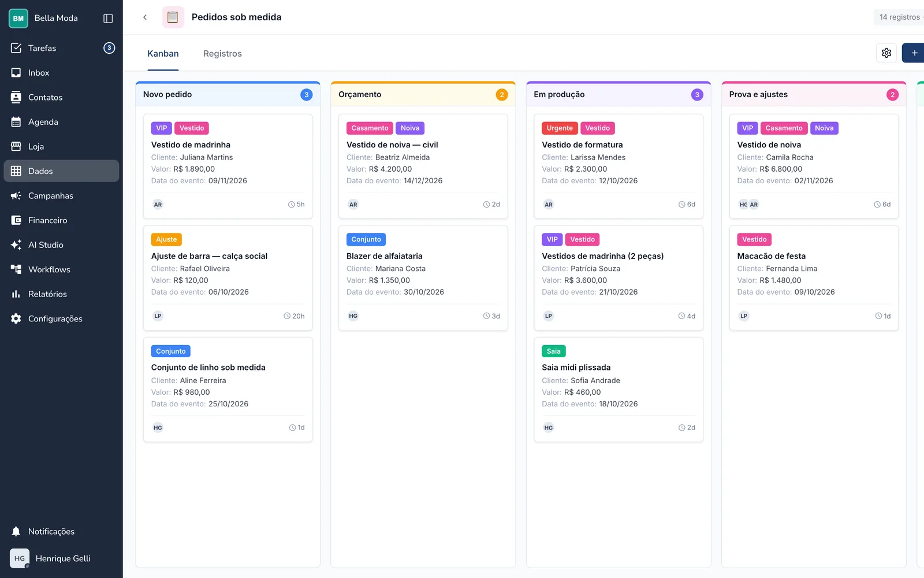Screen dimensions: 924x578
Task: Open Workflows section
Action: pyautogui.click(x=61, y=269)
